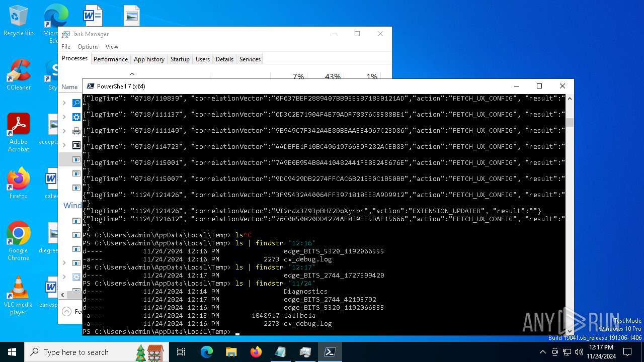Select the CCleaner desktop shortcut
The image size is (644, 362).
pyautogui.click(x=19, y=74)
